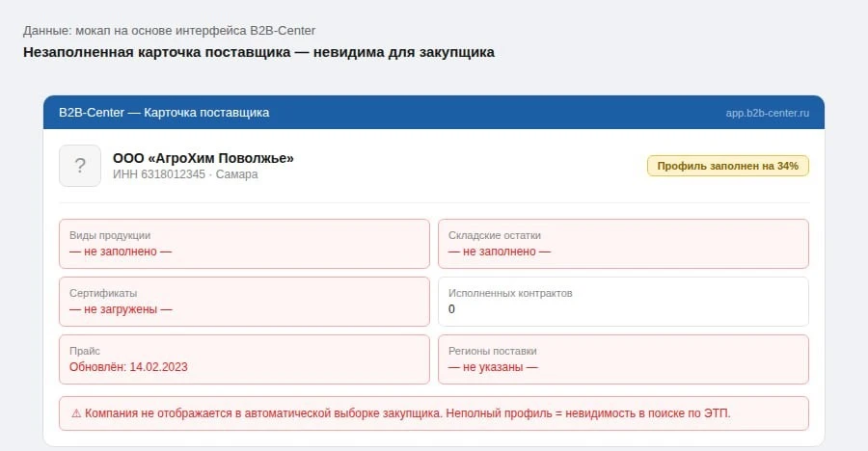Click the '— не указаны —' regions value
This screenshot has width=868, height=451.
[x=493, y=367]
